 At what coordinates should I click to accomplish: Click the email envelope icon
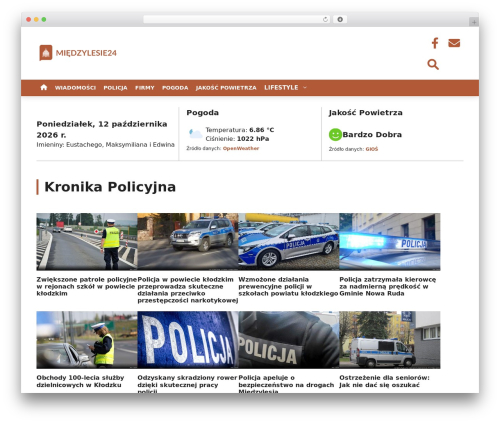click(x=454, y=43)
